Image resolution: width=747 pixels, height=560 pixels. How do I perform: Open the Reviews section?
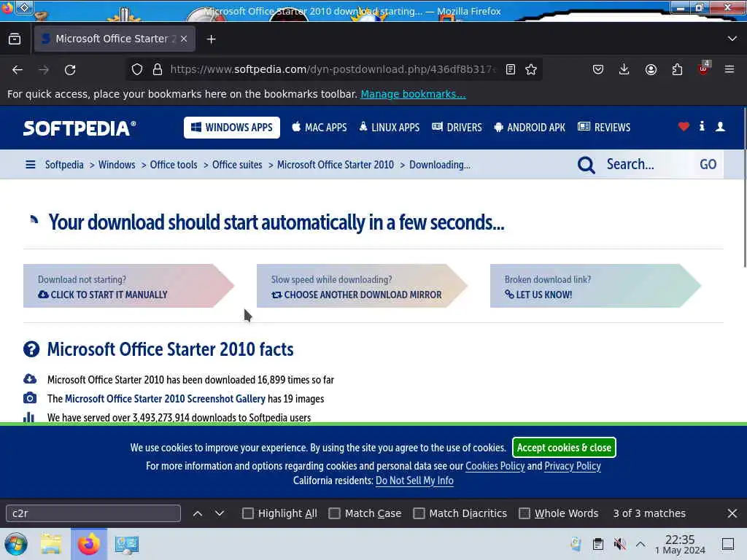603,128
